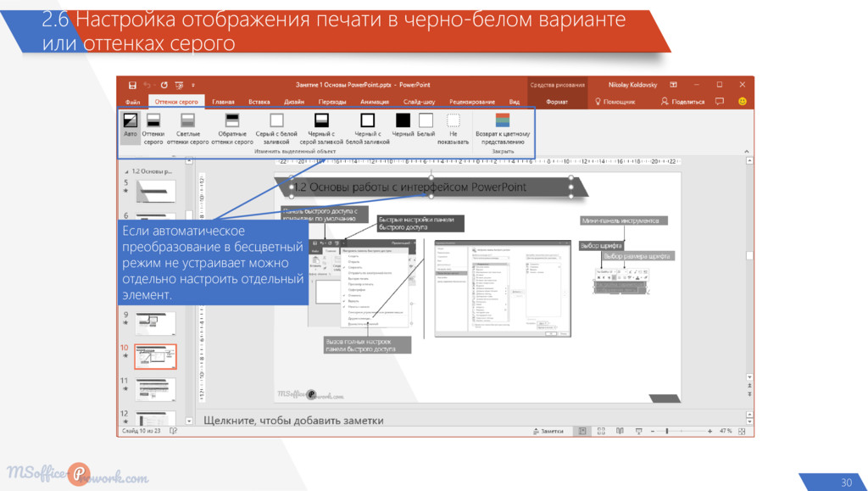Select slide 10 thumbnail
The height and width of the screenshot is (491, 868).
coord(156,356)
